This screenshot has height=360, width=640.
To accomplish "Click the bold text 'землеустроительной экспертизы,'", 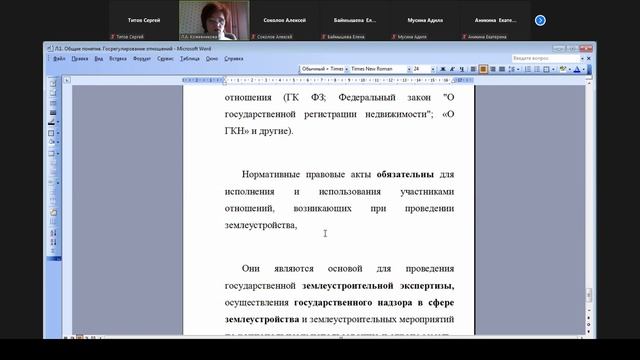I will (378, 286).
